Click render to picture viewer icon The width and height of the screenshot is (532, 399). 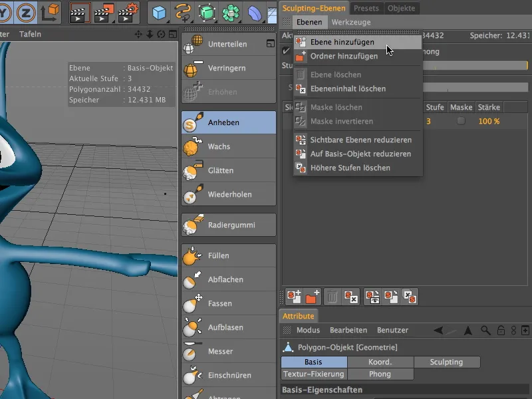point(104,13)
